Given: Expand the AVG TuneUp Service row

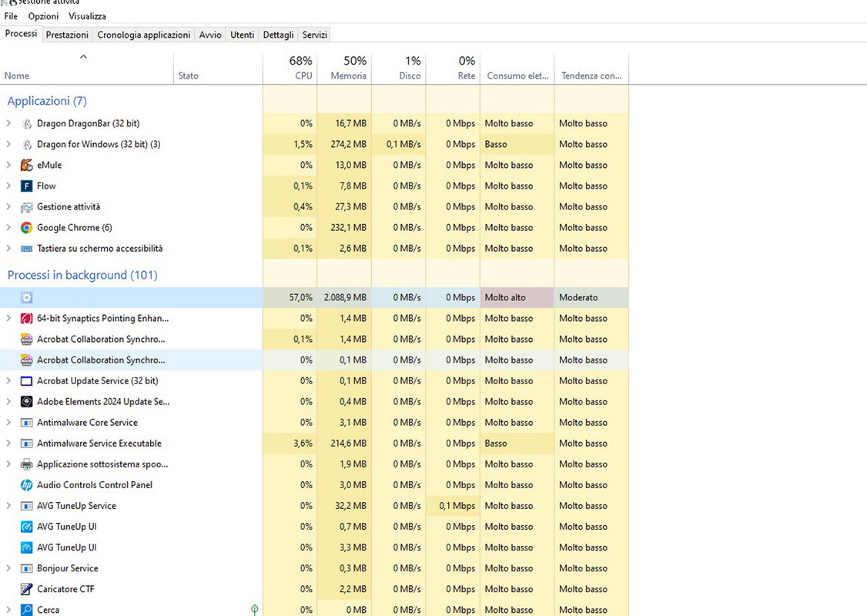Looking at the screenshot, I should tap(8, 505).
